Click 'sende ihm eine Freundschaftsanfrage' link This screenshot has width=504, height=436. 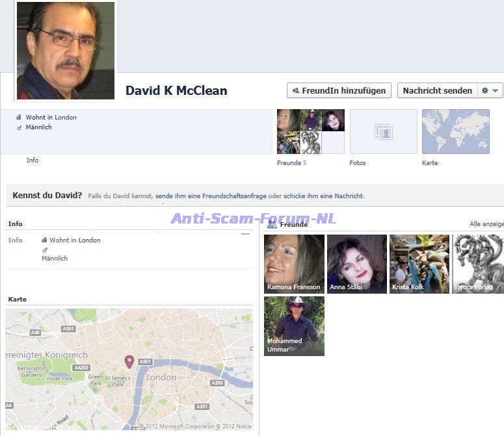coord(211,196)
